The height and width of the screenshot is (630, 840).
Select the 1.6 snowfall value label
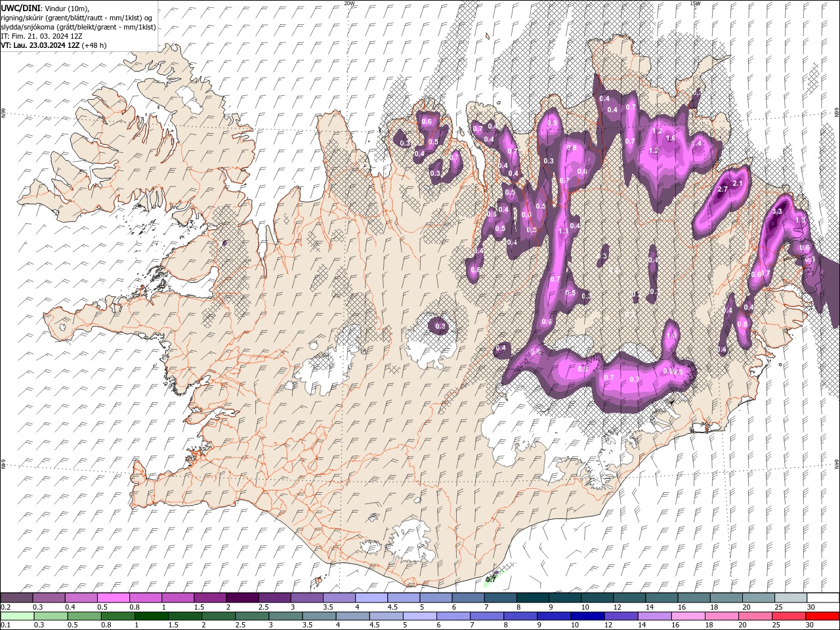(x=671, y=138)
